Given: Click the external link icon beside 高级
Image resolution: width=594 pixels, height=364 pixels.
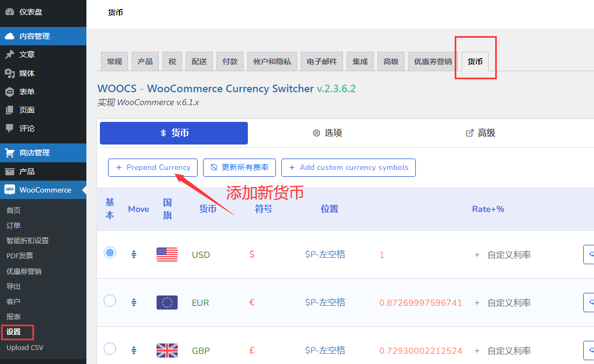Looking at the screenshot, I should coord(469,133).
